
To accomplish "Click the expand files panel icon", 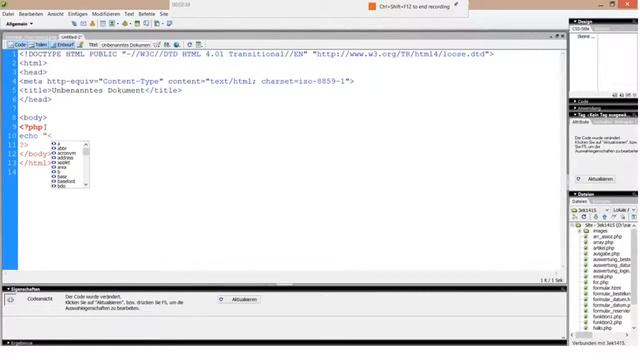I will [633, 217].
